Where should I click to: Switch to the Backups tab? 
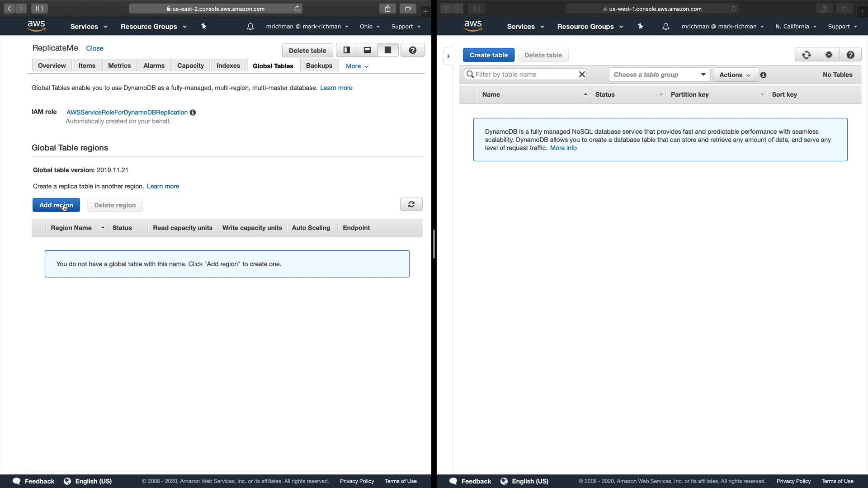(319, 66)
